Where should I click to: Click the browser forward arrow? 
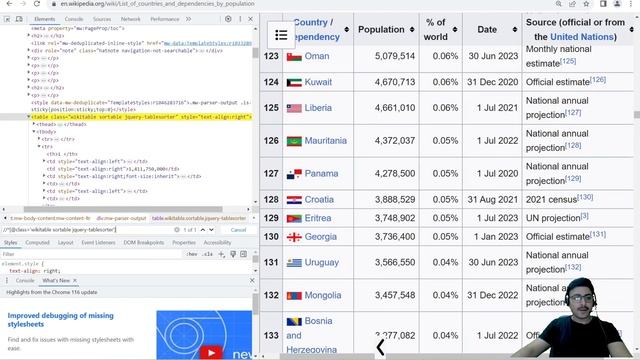(x=23, y=4)
